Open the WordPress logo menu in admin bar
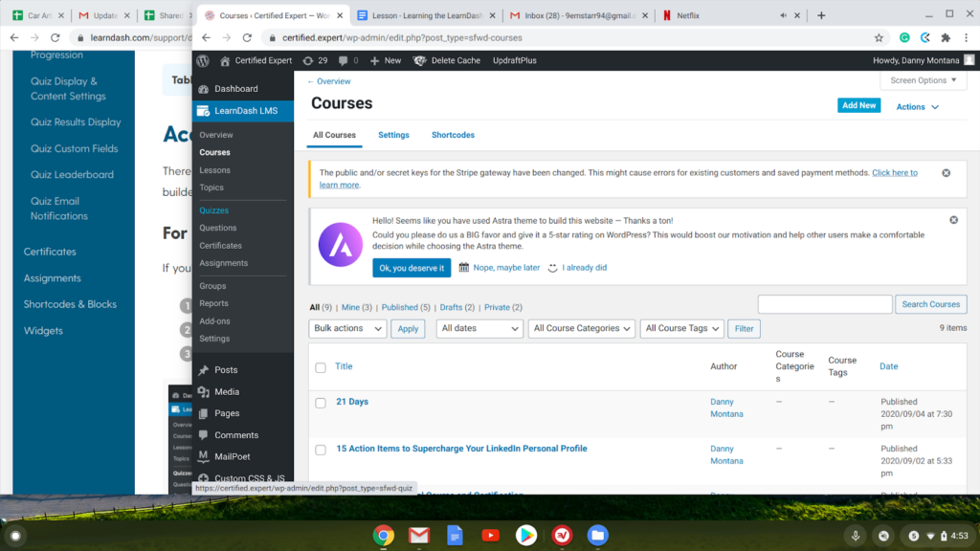Screen dimensions: 980x551 click(x=203, y=60)
